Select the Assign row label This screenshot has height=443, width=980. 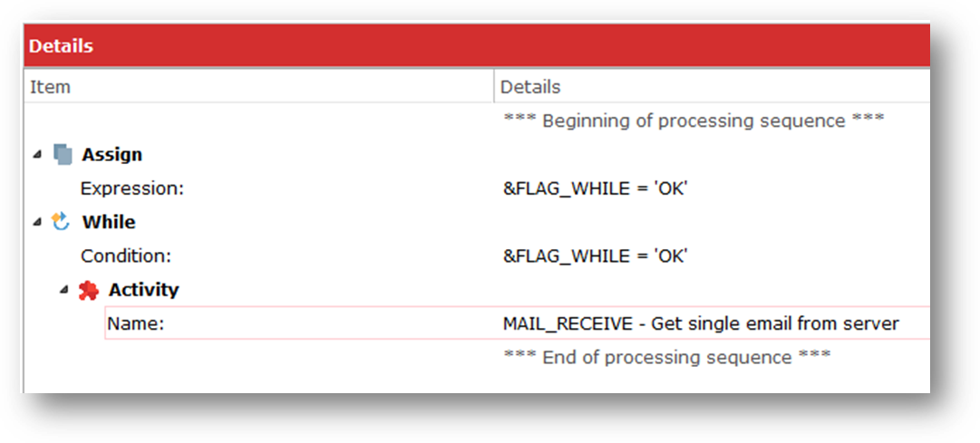(x=112, y=154)
